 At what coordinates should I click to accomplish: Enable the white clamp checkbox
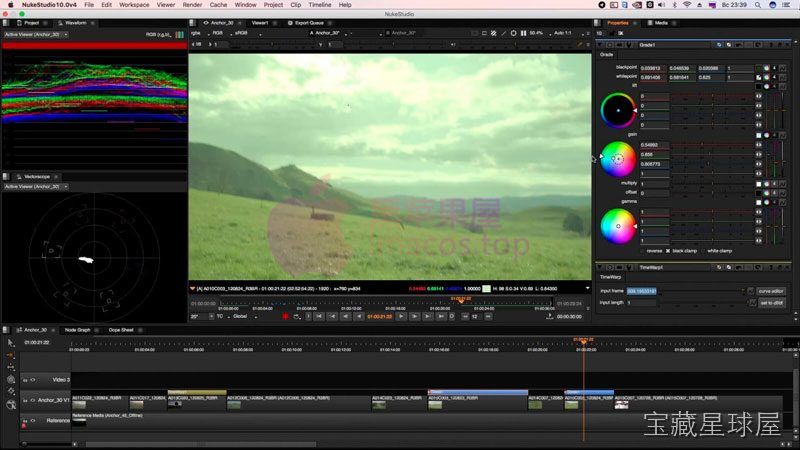703,251
